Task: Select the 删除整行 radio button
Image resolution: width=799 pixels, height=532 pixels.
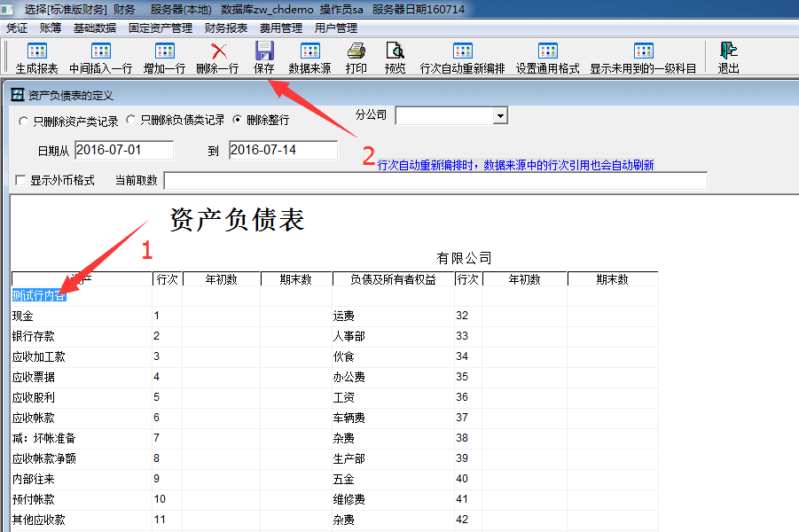Action: click(x=237, y=120)
